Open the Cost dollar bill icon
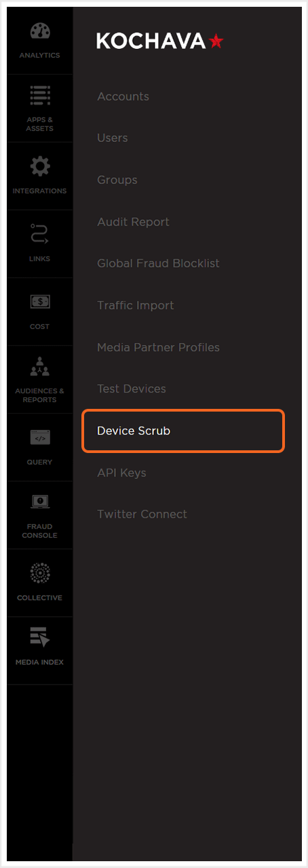This screenshot has height=868, width=308. tap(39, 302)
